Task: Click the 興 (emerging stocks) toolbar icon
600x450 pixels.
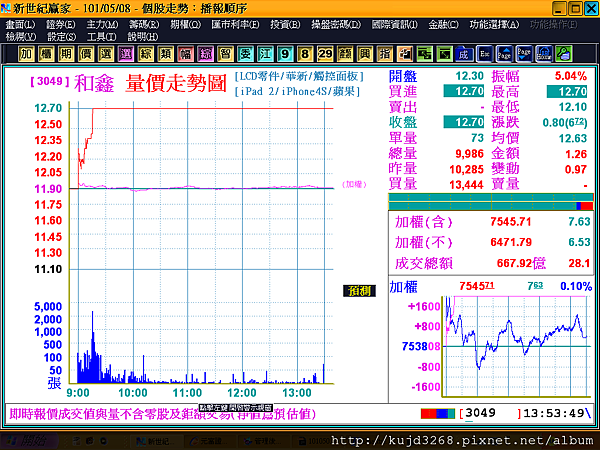Action: click(x=365, y=54)
